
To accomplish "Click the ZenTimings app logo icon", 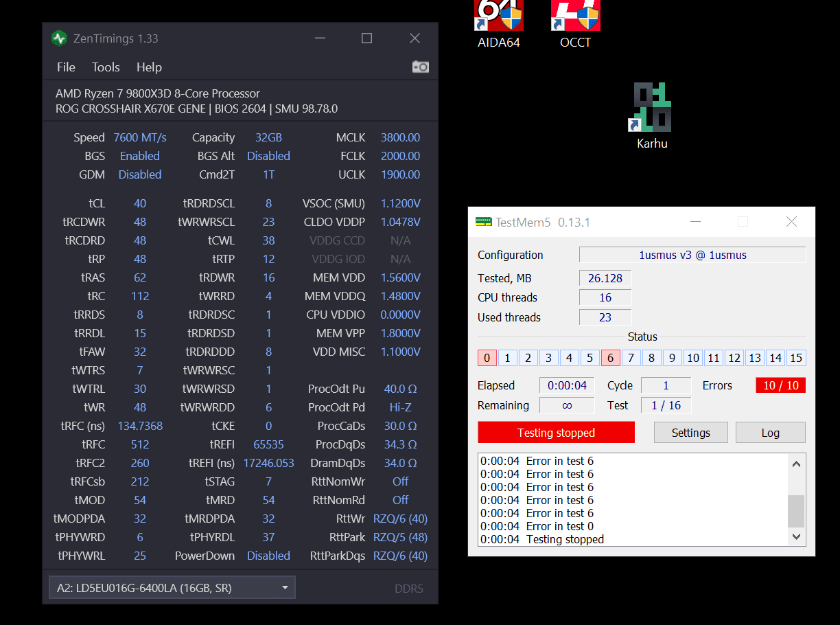I will (x=59, y=38).
